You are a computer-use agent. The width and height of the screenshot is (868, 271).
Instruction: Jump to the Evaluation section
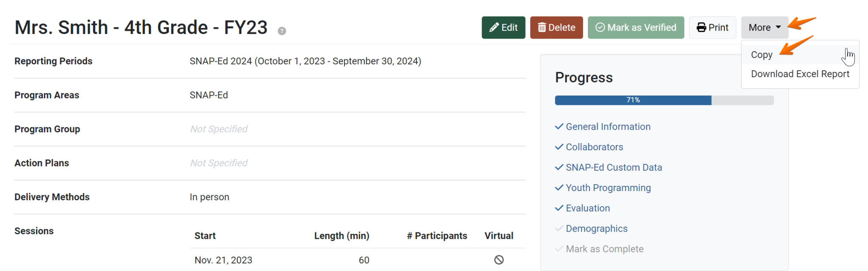click(x=588, y=208)
